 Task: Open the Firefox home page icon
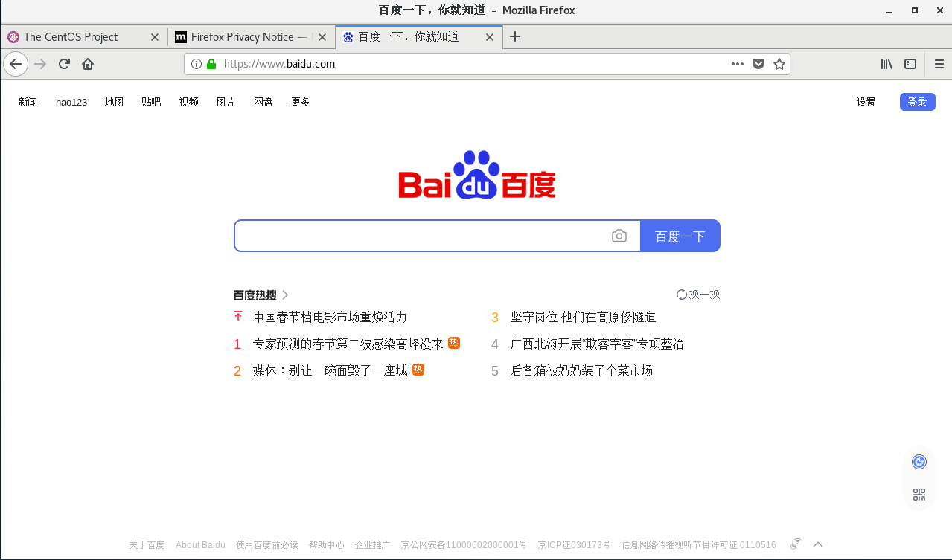(88, 64)
